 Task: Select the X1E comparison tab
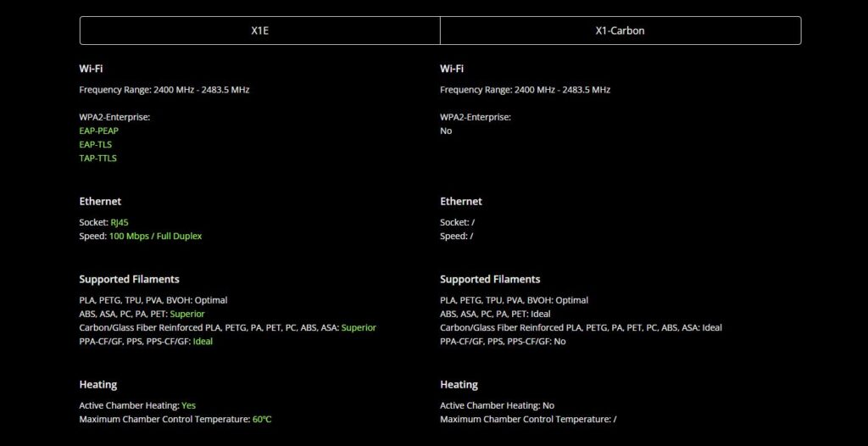(x=259, y=31)
